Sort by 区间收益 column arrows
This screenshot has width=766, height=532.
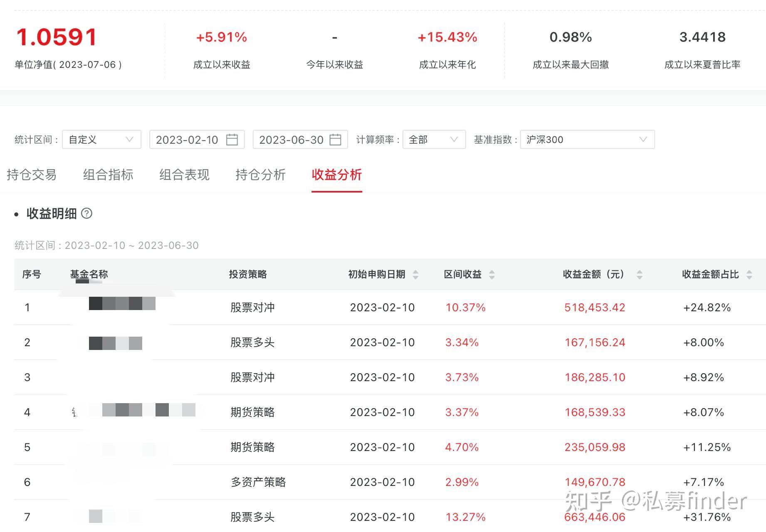coord(492,274)
